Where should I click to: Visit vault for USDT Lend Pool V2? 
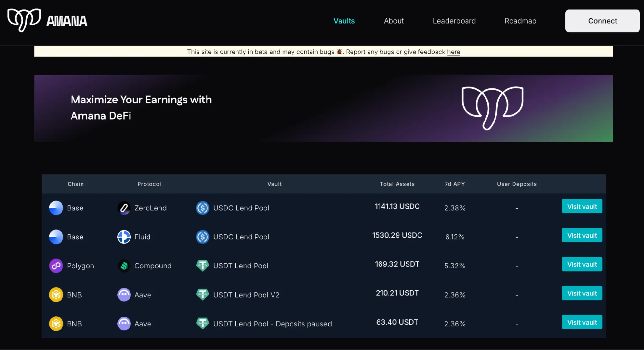coord(582,293)
